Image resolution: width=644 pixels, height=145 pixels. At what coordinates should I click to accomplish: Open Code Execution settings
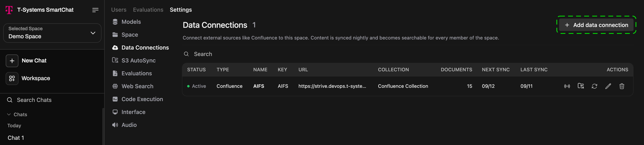point(137,99)
